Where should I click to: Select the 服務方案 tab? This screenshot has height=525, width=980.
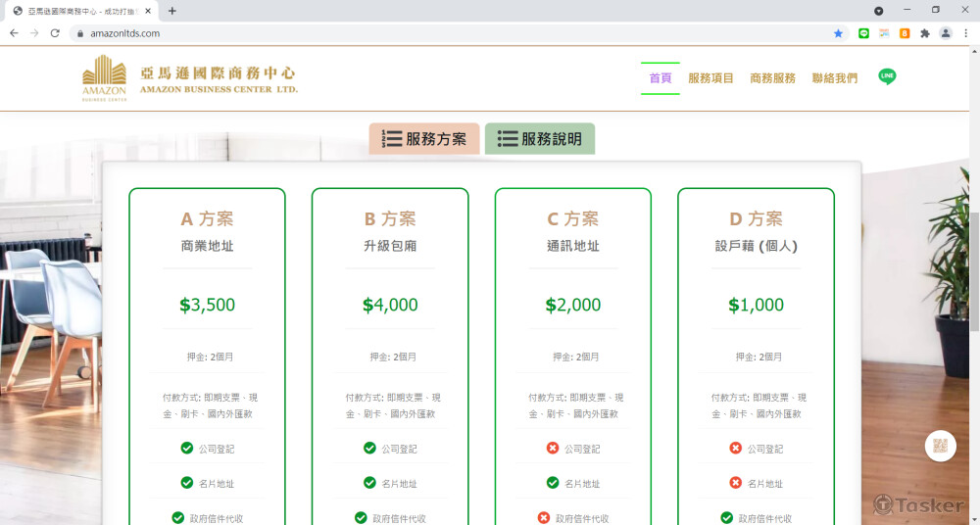click(x=424, y=139)
